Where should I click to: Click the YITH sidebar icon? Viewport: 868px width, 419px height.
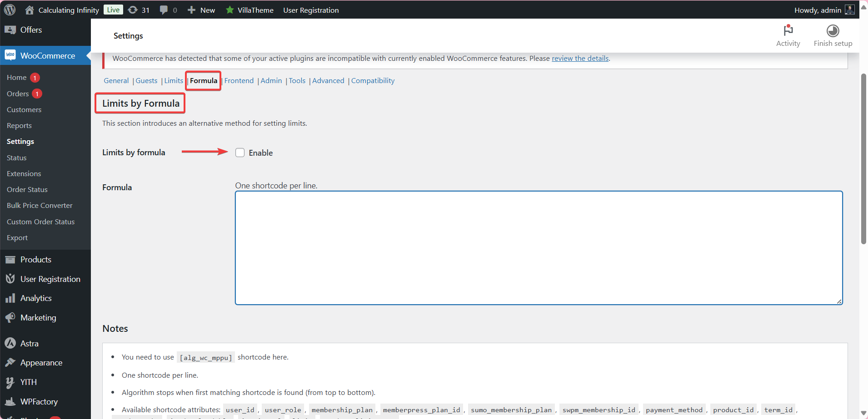point(10,382)
